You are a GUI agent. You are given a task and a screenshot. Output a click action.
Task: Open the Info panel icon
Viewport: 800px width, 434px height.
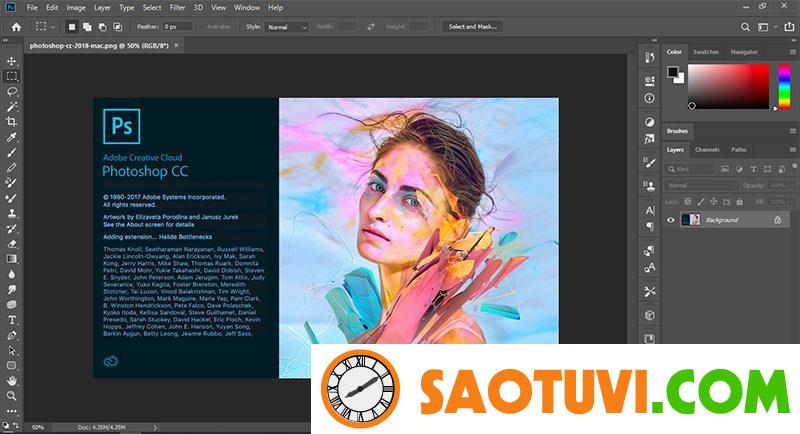click(649, 98)
